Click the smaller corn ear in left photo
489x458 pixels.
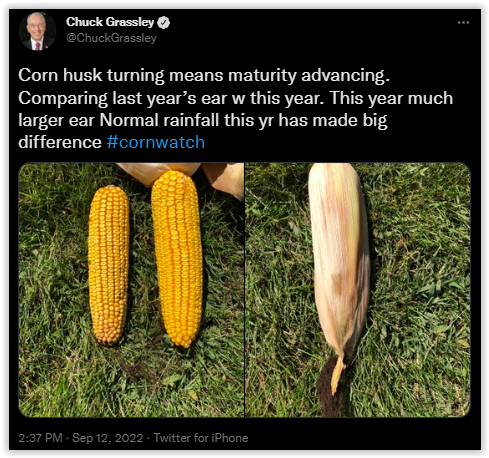[x=108, y=265]
